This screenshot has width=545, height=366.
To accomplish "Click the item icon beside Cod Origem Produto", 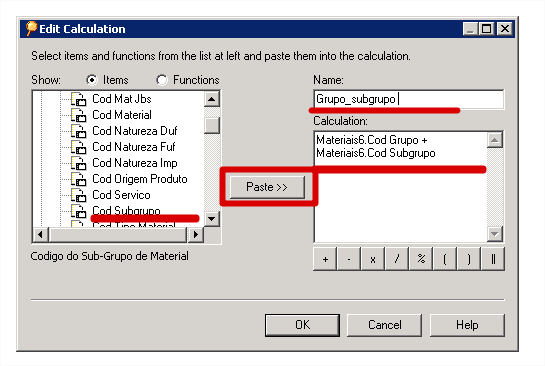I will (79, 179).
